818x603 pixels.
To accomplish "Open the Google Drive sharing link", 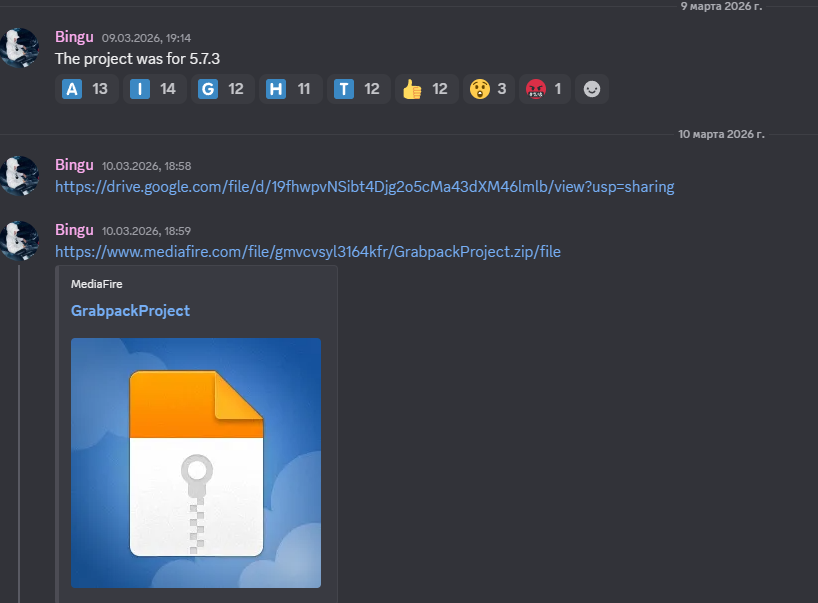I will [x=365, y=187].
